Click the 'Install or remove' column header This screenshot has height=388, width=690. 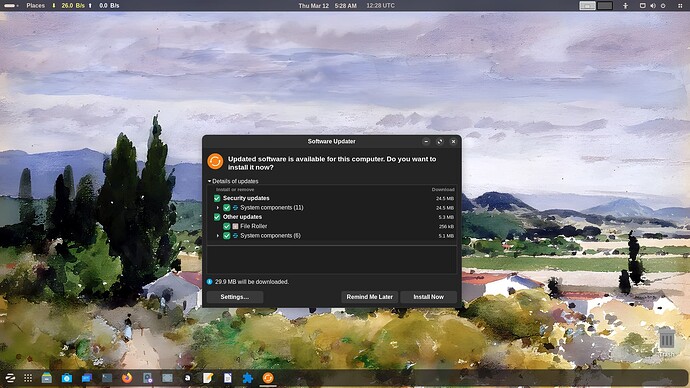click(x=235, y=190)
